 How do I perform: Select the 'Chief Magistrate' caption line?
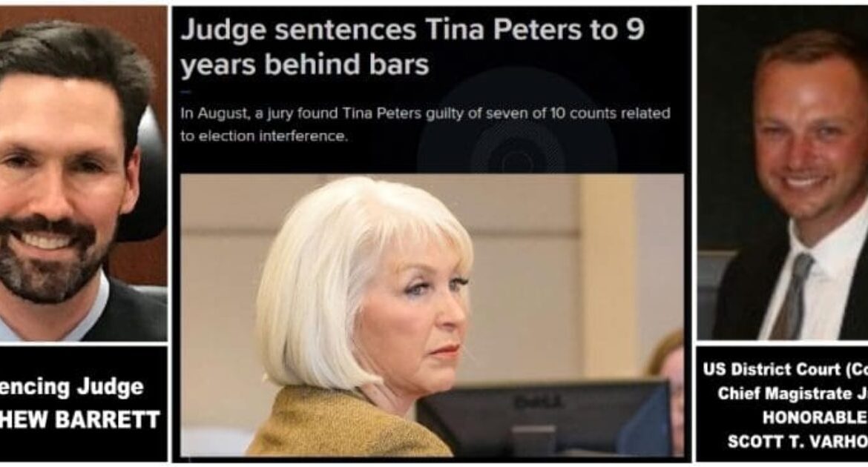tap(792, 394)
